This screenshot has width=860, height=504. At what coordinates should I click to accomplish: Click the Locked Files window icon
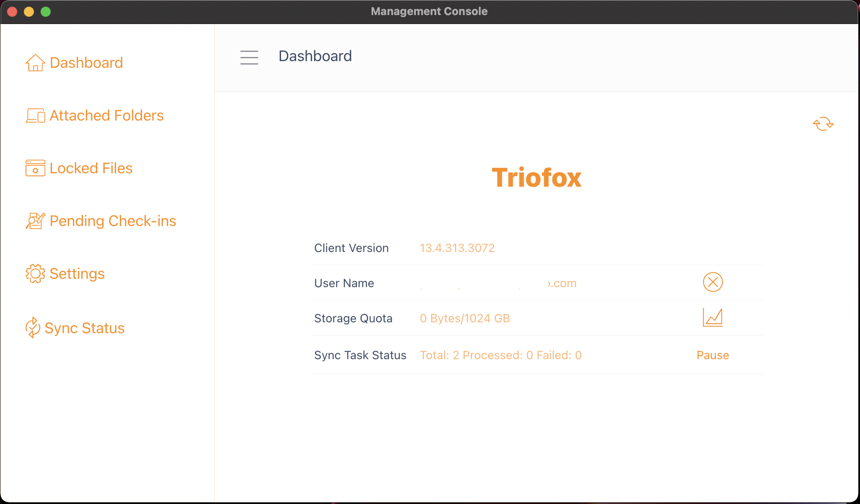pyautogui.click(x=35, y=168)
